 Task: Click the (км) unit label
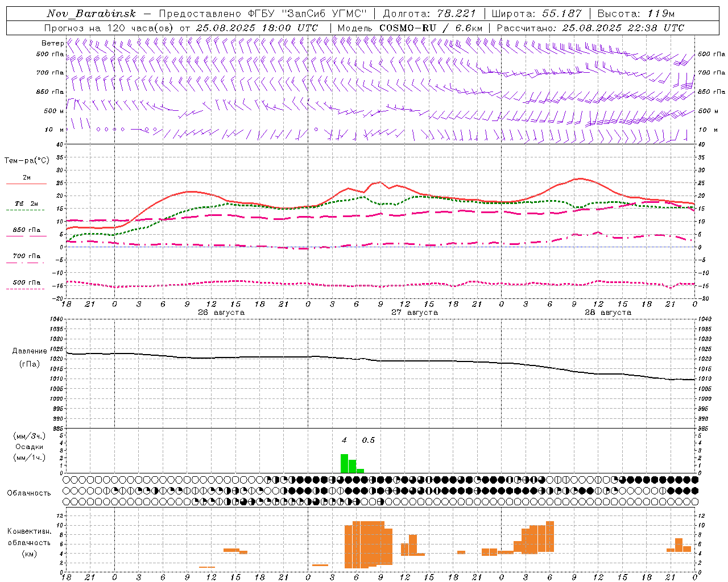[x=30, y=554]
